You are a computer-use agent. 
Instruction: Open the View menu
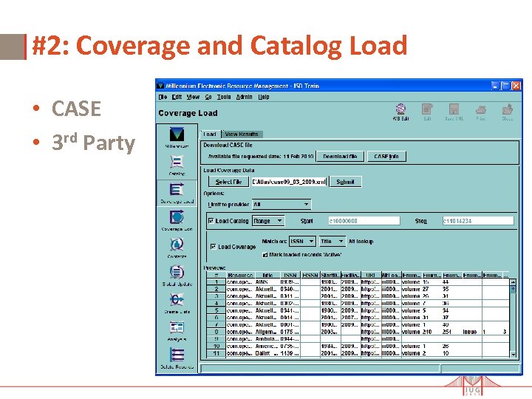pos(193,97)
